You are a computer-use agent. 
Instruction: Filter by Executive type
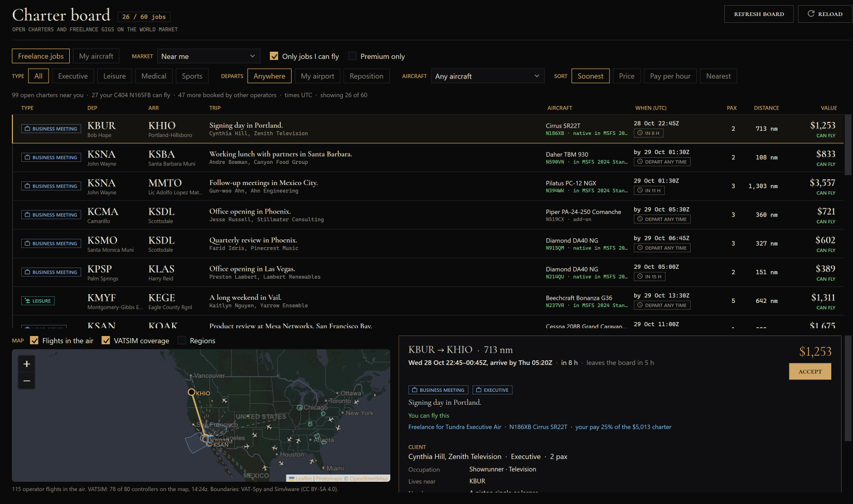pos(73,76)
